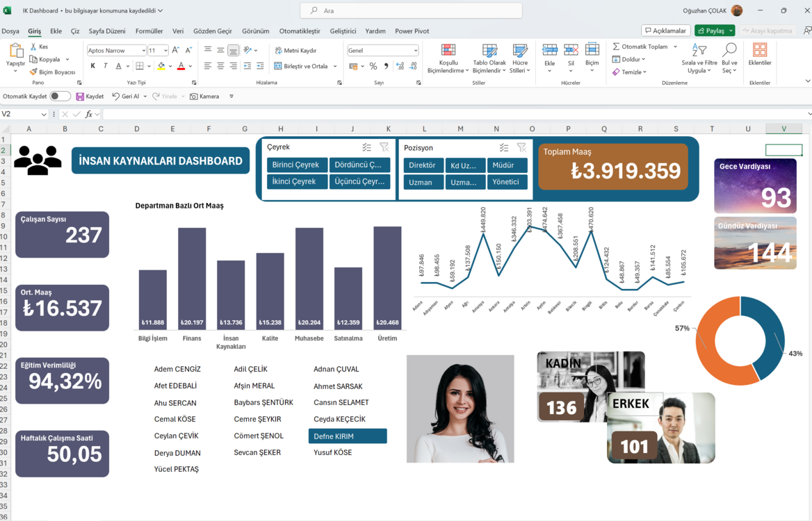Click the Sırala ve Filtre Uygula icon
812x521 pixels.
pos(699,50)
